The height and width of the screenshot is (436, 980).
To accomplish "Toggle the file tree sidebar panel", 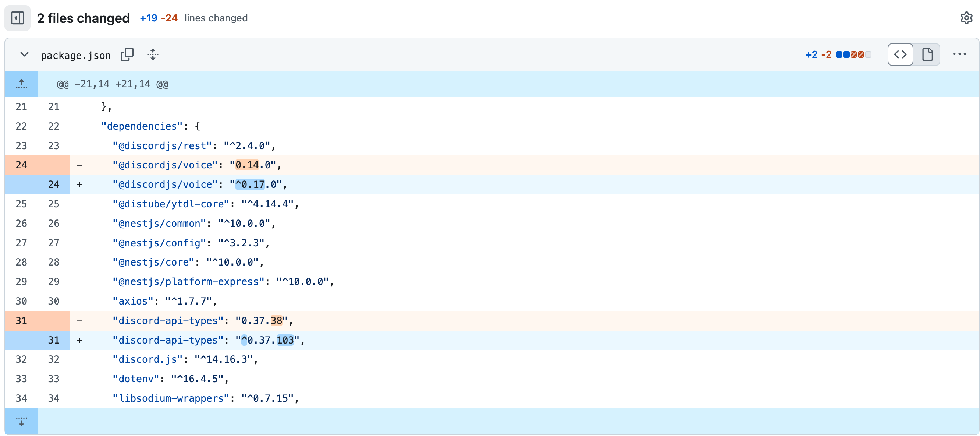I will [18, 18].
